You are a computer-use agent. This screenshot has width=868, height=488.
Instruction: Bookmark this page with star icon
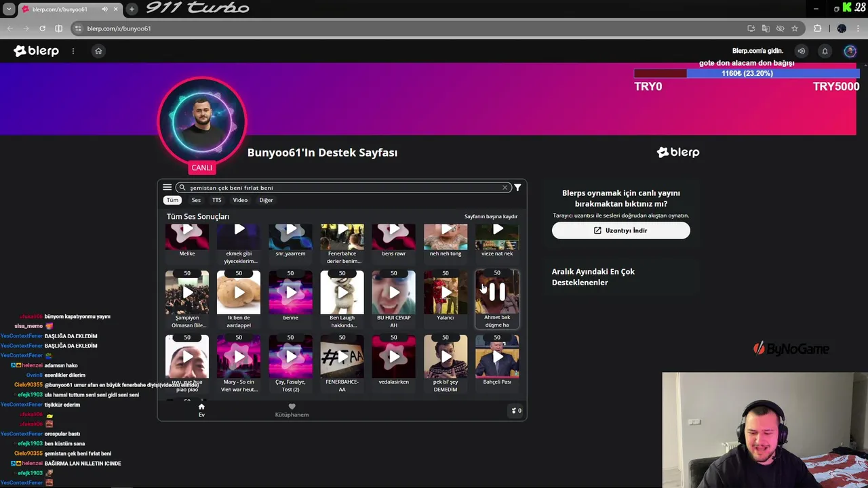coord(795,28)
